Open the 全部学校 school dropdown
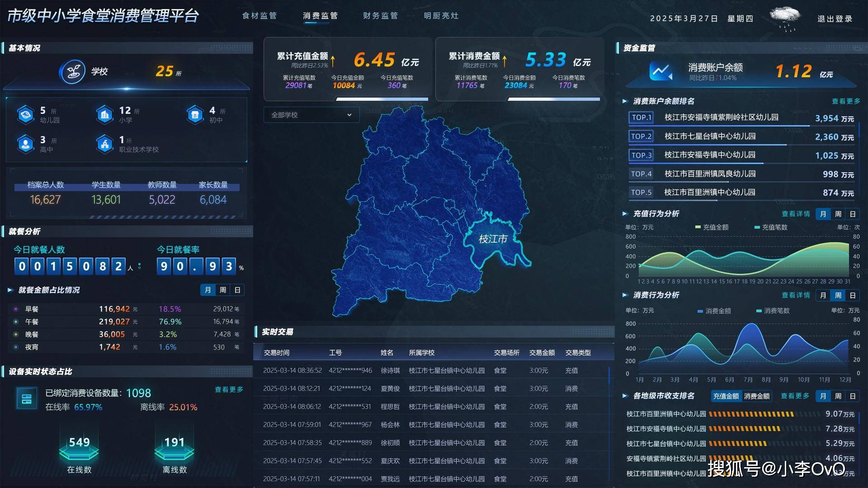This screenshot has height=488, width=868. pyautogui.click(x=311, y=115)
